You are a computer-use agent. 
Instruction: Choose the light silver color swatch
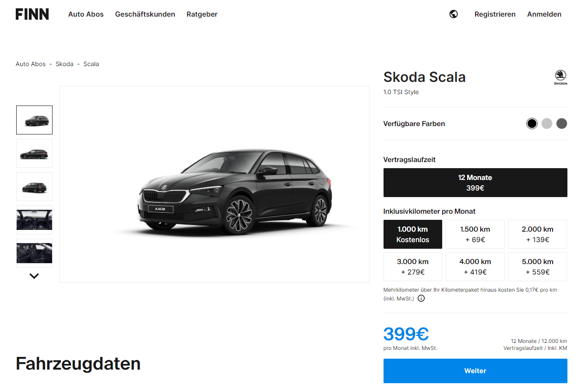pos(547,123)
